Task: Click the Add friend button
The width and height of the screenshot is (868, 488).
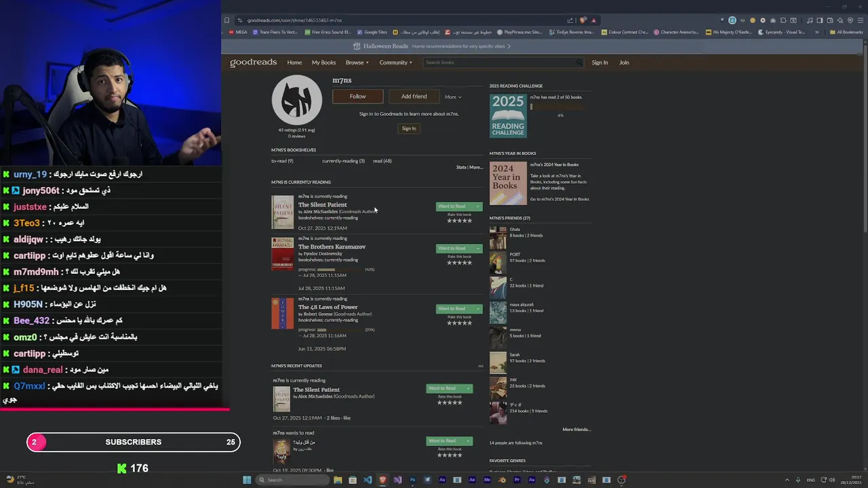Action: pos(414,96)
